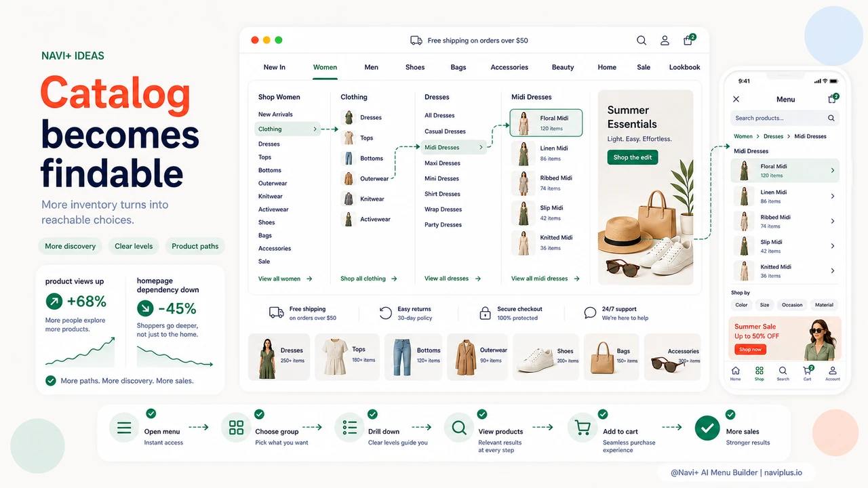Click the +68% upward arrow icon
This screenshot has width=868, height=488.
click(54, 301)
